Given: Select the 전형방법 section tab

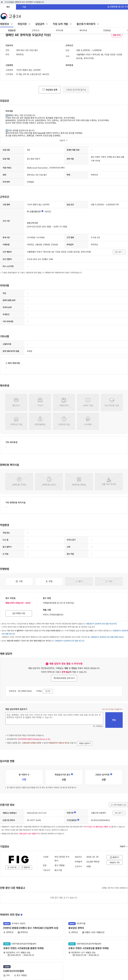Looking at the screenshot, I should (107, 30).
